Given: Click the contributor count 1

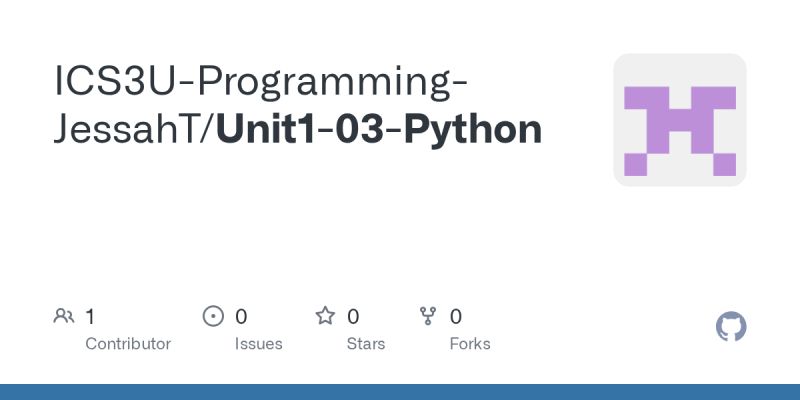Looking at the screenshot, I should 90,317.
